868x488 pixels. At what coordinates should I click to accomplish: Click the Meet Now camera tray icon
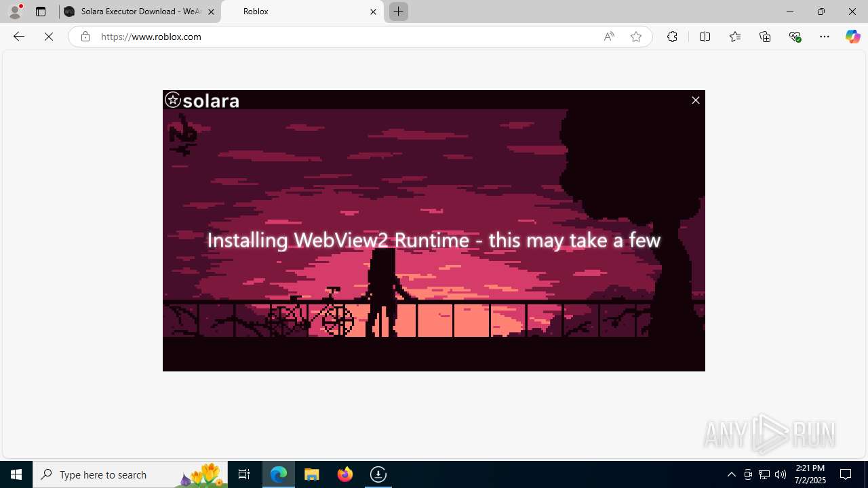pyautogui.click(x=748, y=474)
